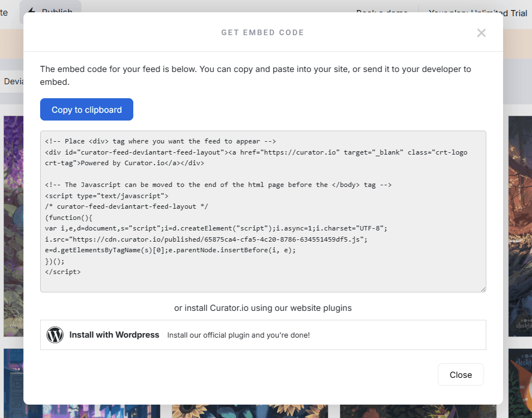Click the GET EMBED CODE dialog header

[x=262, y=32]
